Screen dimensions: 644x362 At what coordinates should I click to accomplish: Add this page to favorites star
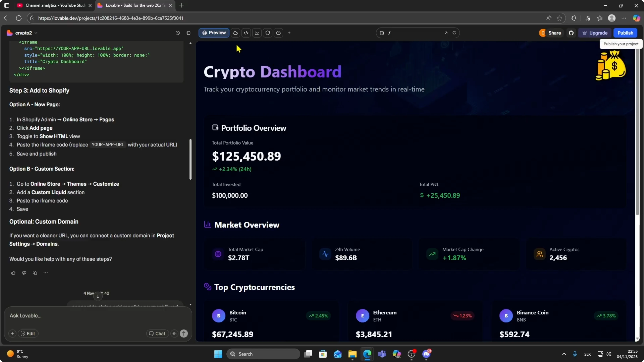559,18
